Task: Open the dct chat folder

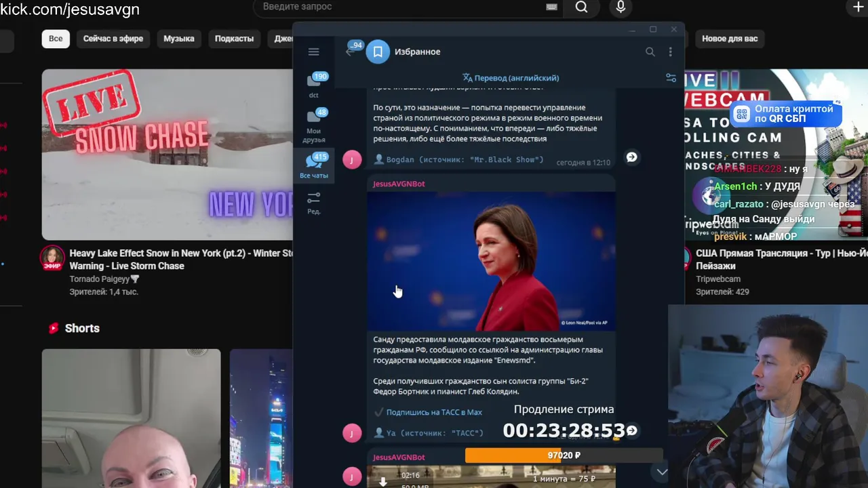Action: pyautogui.click(x=314, y=85)
